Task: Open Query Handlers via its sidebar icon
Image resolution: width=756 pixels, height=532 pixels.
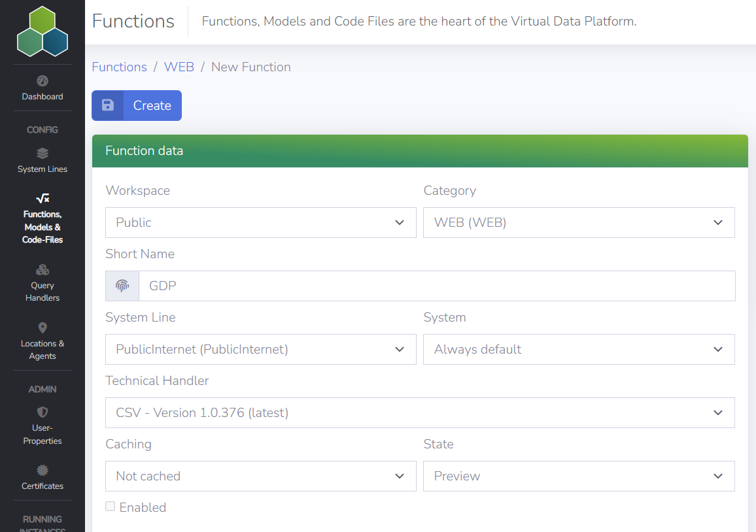Action: [x=42, y=269]
